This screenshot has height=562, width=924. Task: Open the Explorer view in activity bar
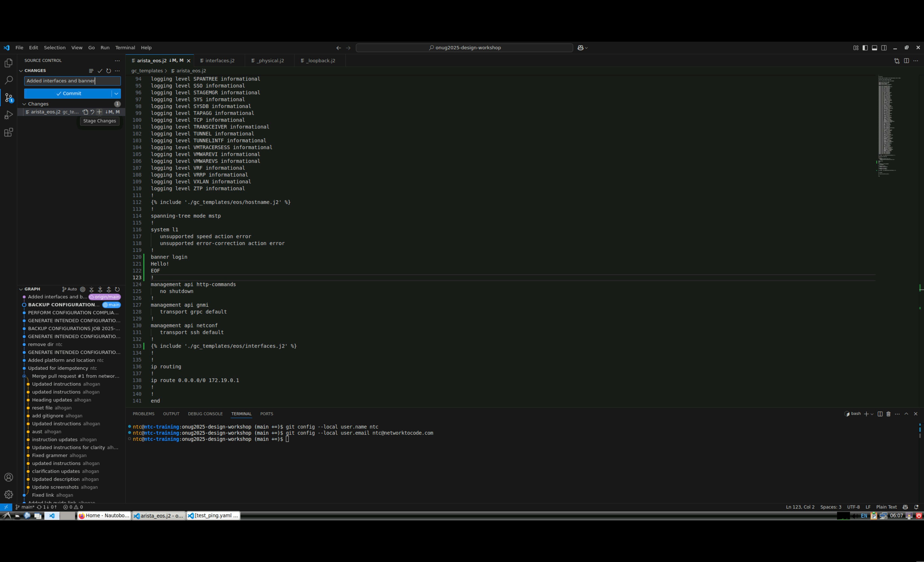point(8,63)
